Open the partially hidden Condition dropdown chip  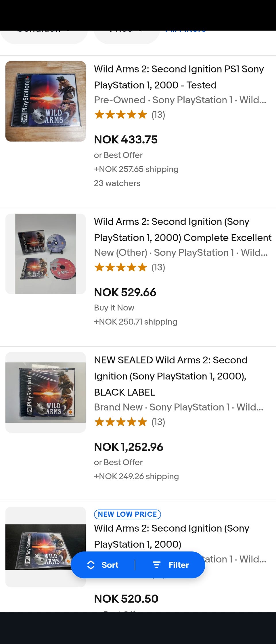point(44,35)
